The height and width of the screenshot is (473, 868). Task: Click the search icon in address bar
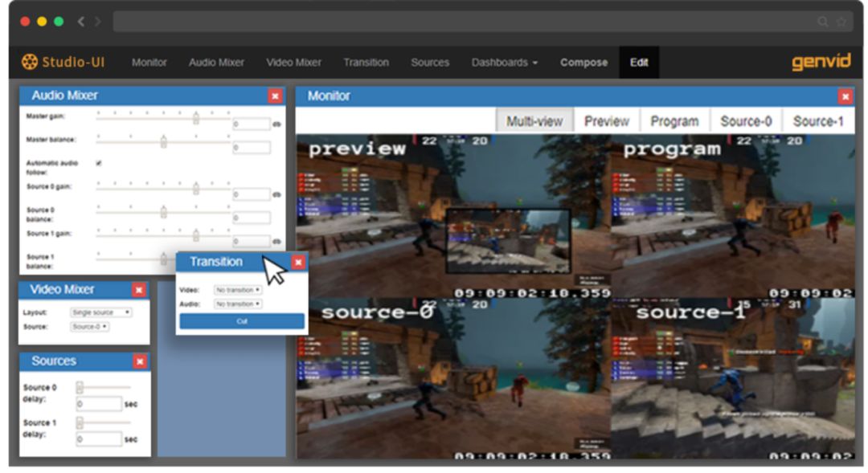coord(823,22)
